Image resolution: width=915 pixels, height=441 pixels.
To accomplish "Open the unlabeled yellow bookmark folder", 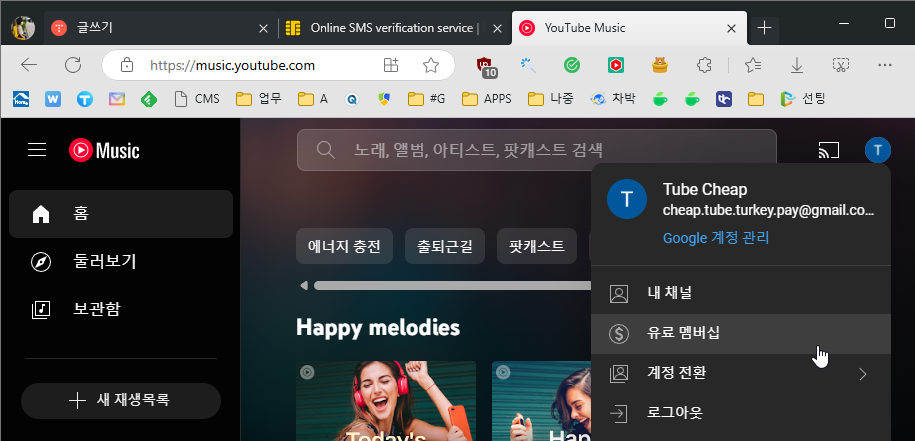I will (x=756, y=99).
